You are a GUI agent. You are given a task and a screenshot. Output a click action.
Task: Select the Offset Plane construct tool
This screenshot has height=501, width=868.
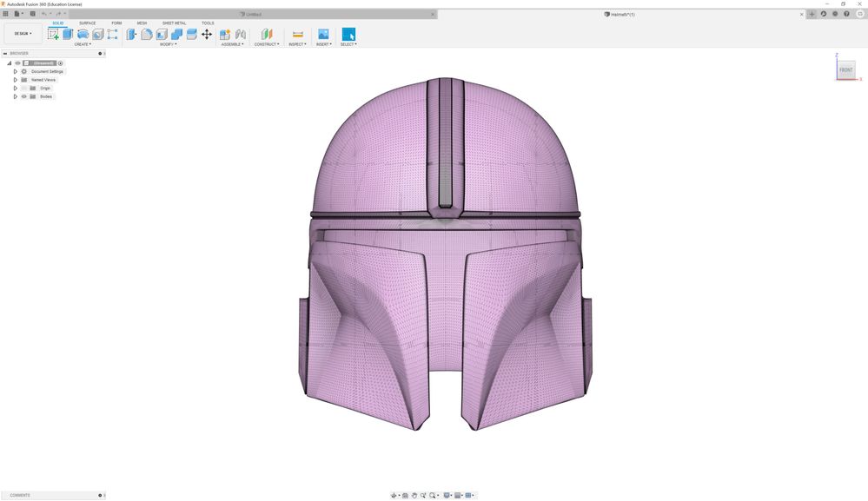pyautogui.click(x=267, y=34)
